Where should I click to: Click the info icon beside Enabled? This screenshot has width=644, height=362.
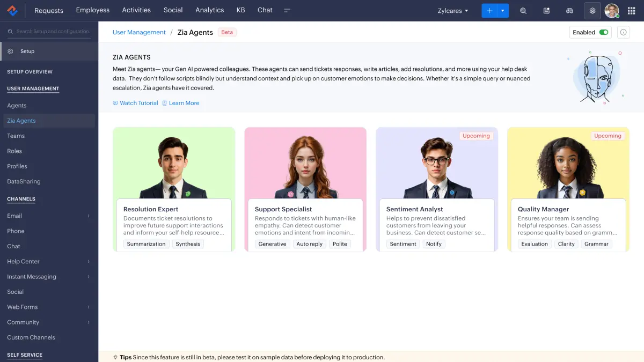pos(623,32)
